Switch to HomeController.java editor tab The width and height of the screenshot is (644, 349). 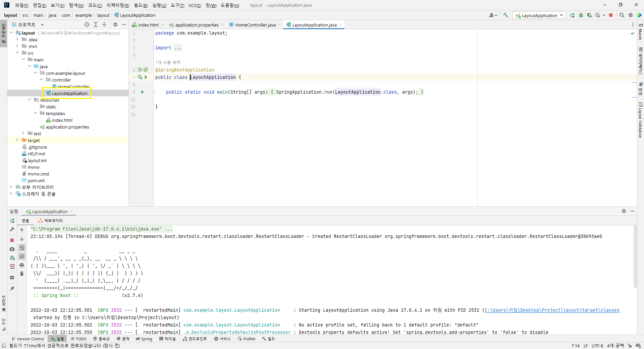(x=255, y=25)
